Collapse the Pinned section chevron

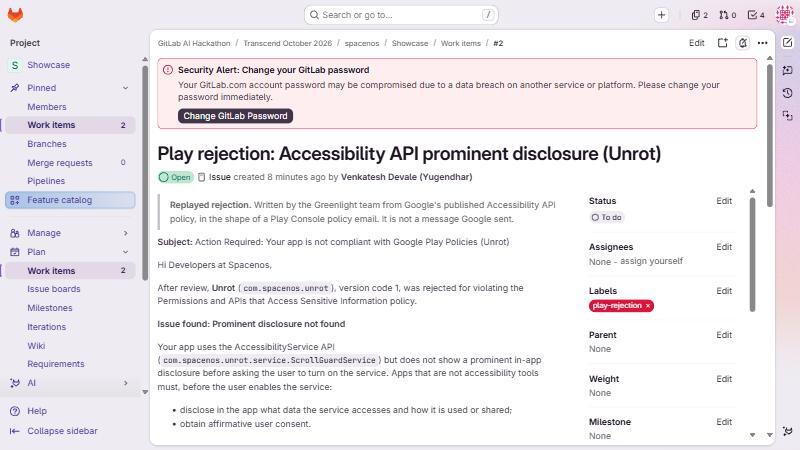(126, 88)
